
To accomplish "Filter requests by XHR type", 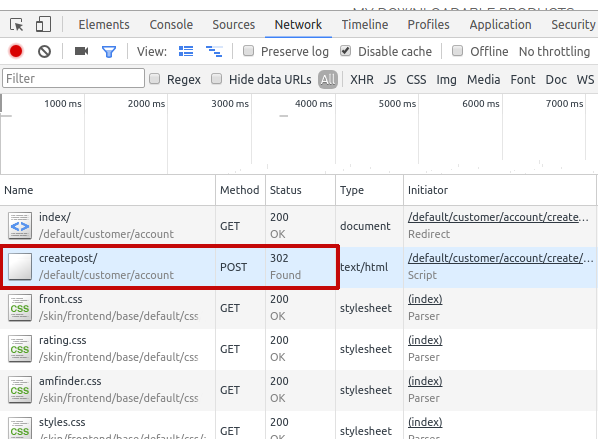I will 362,79.
